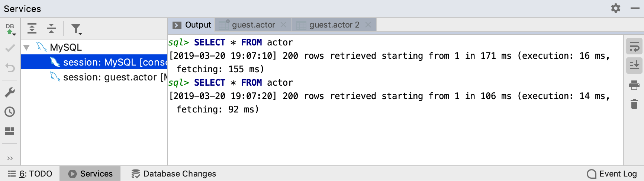This screenshot has height=181, width=644.
Task: Select session: guest.actor tree item
Action: (110, 77)
